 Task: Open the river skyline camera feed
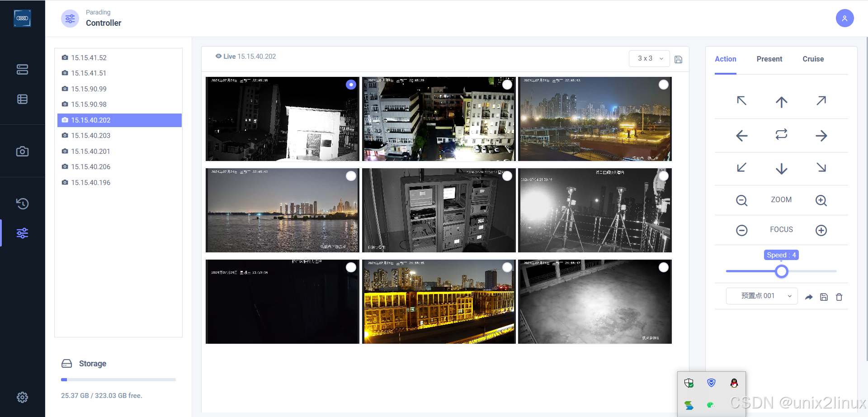click(282, 210)
